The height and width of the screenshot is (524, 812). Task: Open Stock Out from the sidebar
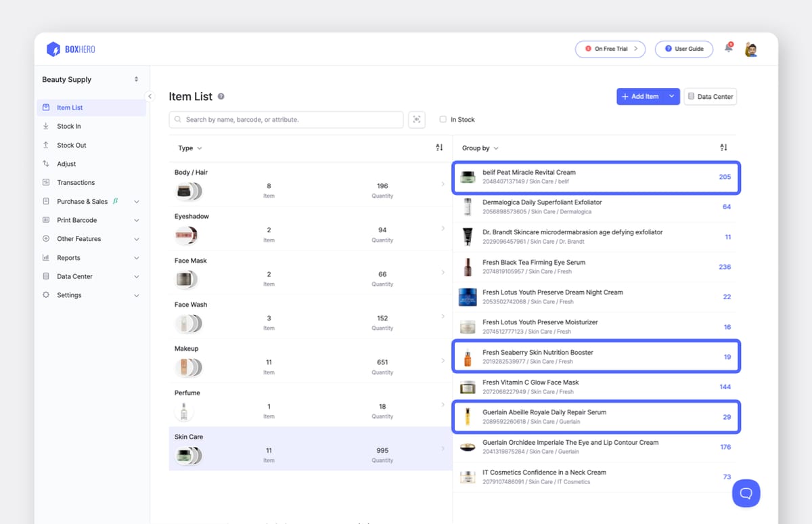tap(70, 145)
